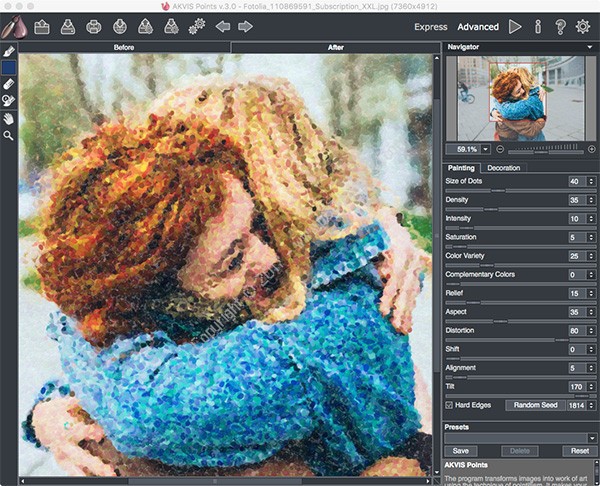Click the Navigator preview thumbnail
This screenshot has height=486, width=600.
point(521,98)
